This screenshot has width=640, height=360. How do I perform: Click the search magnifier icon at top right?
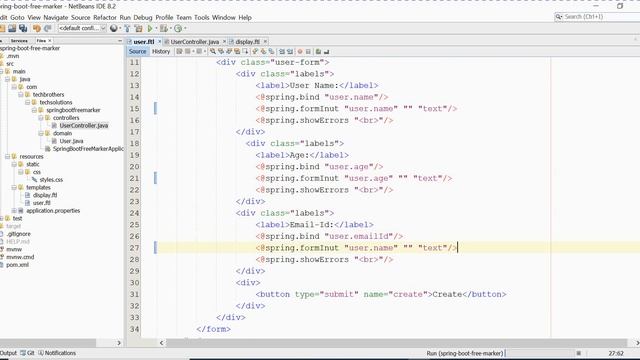558,17
